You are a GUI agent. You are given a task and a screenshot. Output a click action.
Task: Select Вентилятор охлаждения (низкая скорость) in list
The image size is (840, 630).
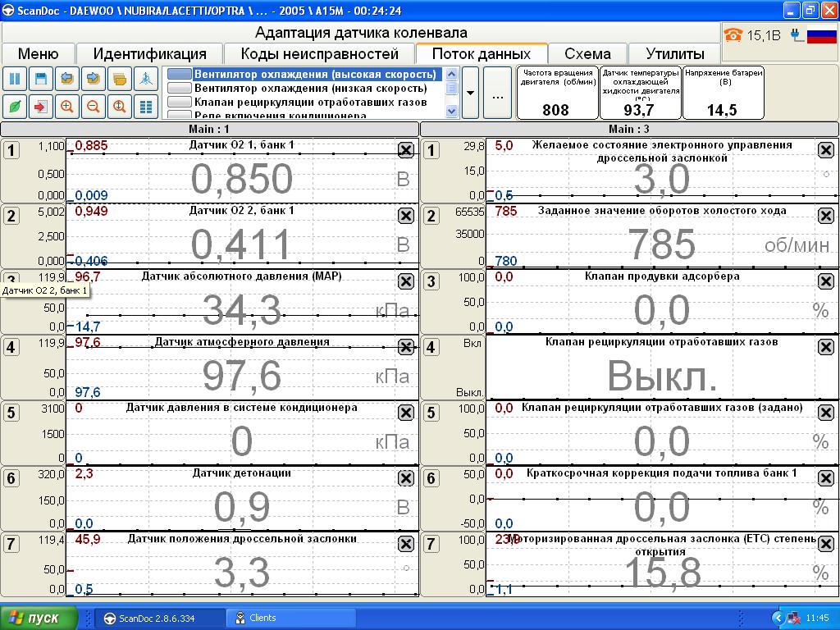(311, 88)
